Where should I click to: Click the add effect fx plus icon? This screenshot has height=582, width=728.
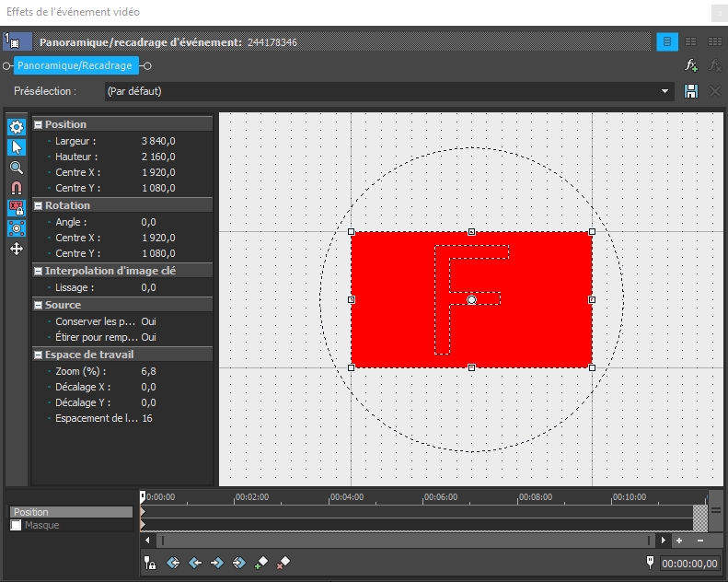tap(691, 66)
